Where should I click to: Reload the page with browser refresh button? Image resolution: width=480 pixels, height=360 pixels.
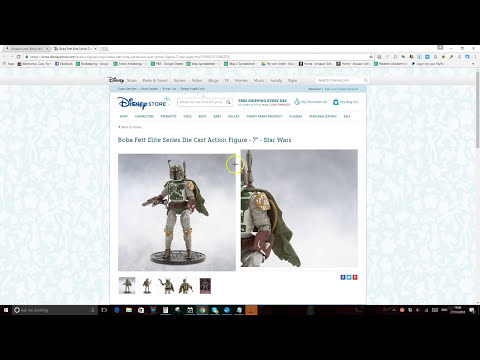[18, 57]
